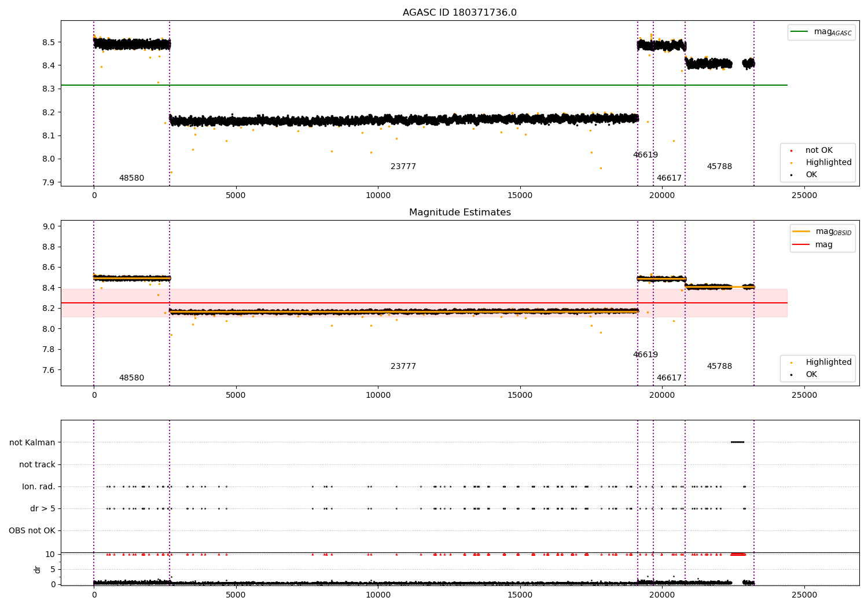Click the 'dr > 5' axis label

pos(43,508)
